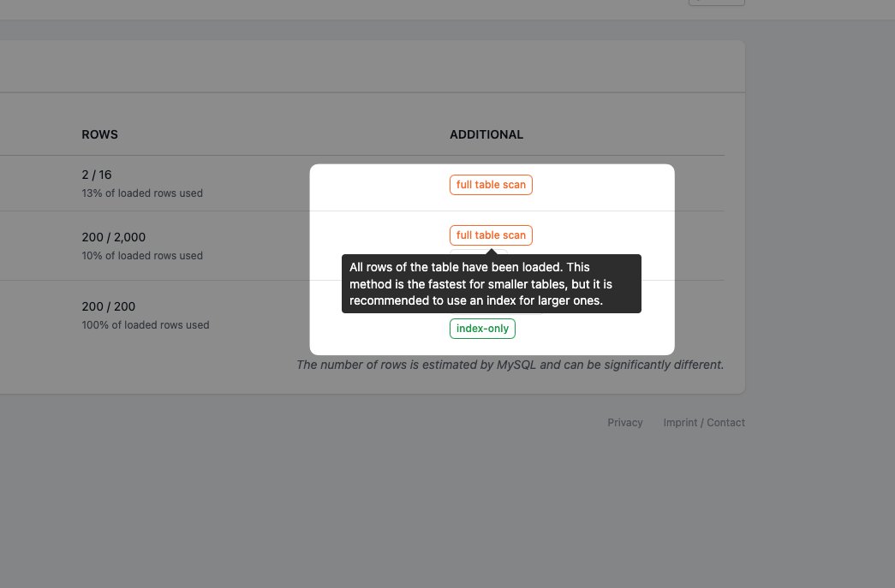Click the full table scan badge in the 2 / 16 row

[491, 185]
